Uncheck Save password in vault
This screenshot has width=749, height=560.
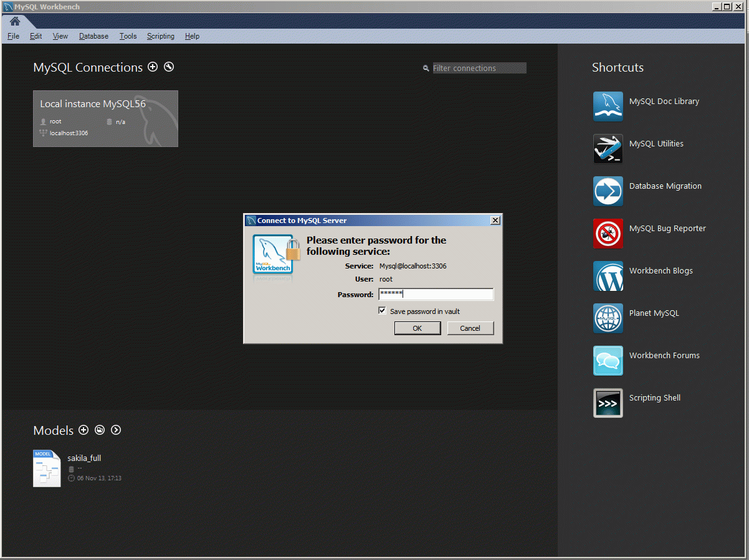[x=382, y=311]
